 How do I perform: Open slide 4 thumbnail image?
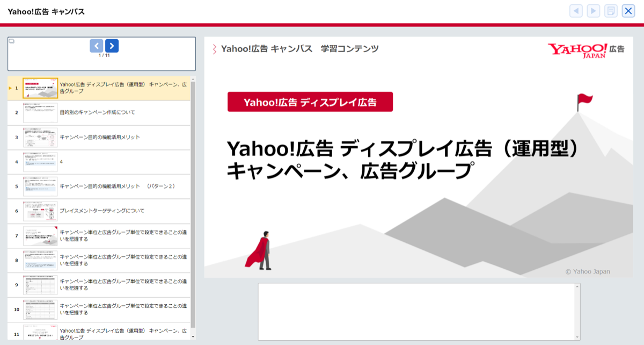pos(40,162)
